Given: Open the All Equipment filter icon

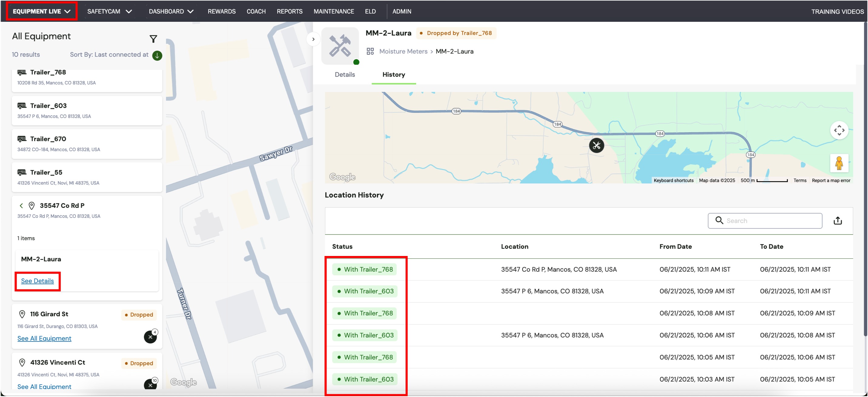Looking at the screenshot, I should [x=153, y=39].
